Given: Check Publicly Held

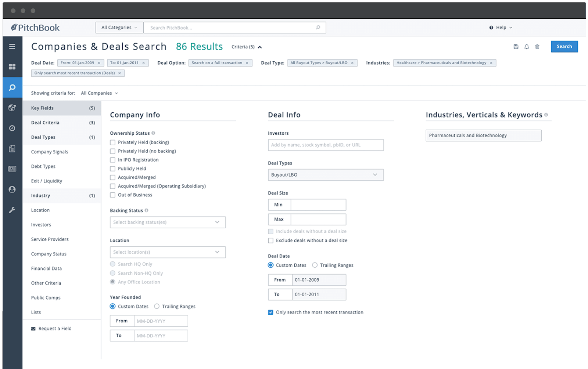Looking at the screenshot, I should pos(112,169).
